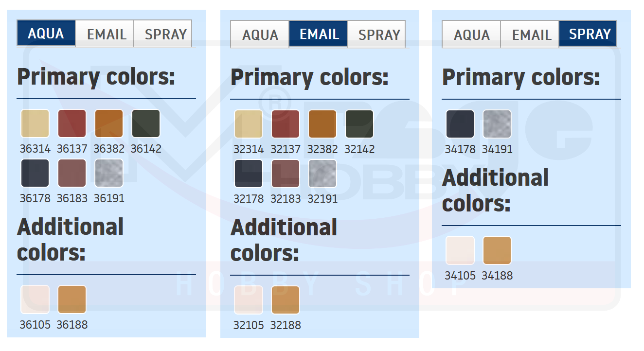Viewport: 644px width, 351px height.
Task: Choose the dark navy spray swatch 34178
Action: click(x=460, y=124)
